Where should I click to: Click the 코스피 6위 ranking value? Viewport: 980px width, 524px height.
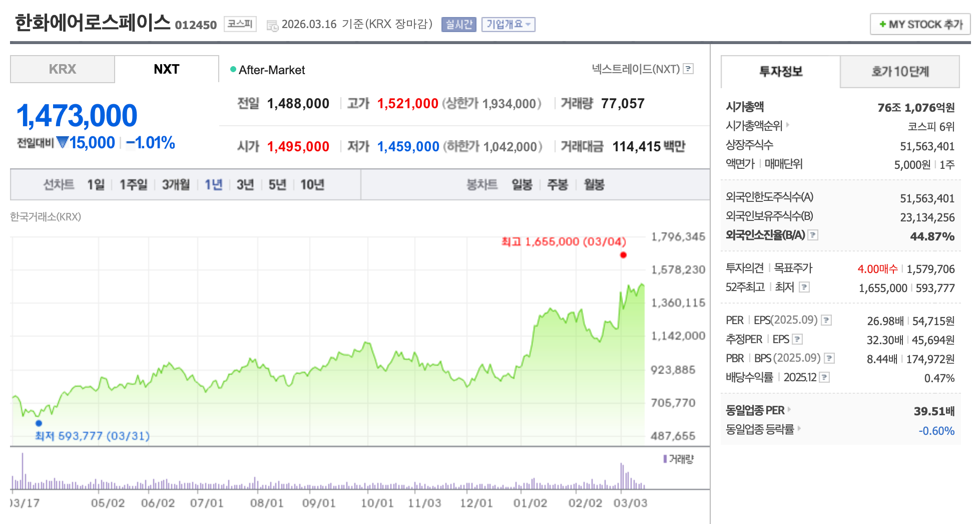(x=931, y=127)
